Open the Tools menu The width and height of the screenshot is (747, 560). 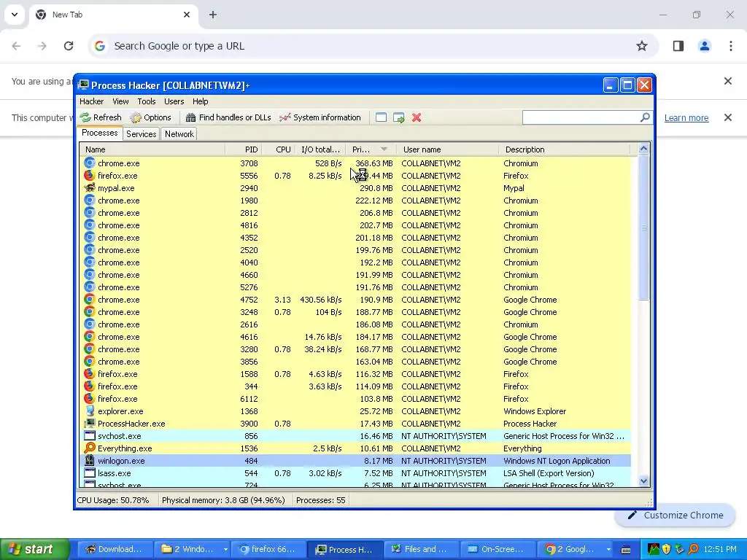(x=146, y=101)
